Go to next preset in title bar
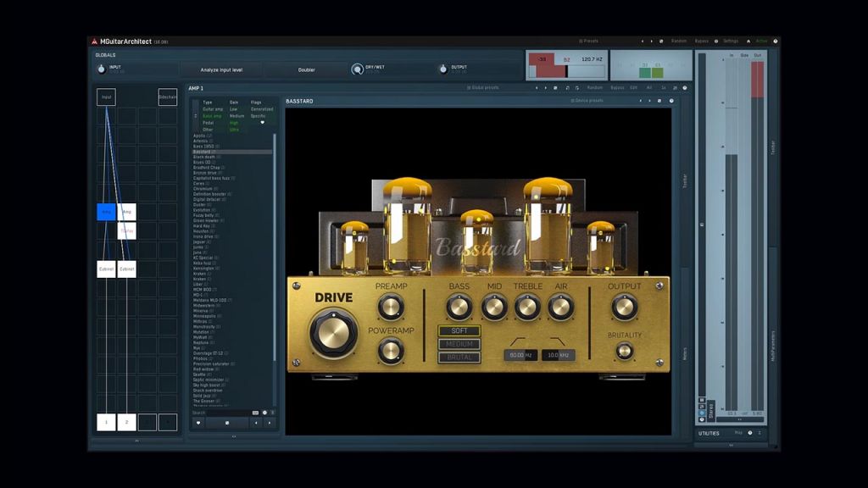Image resolution: width=868 pixels, height=488 pixels. [x=651, y=41]
